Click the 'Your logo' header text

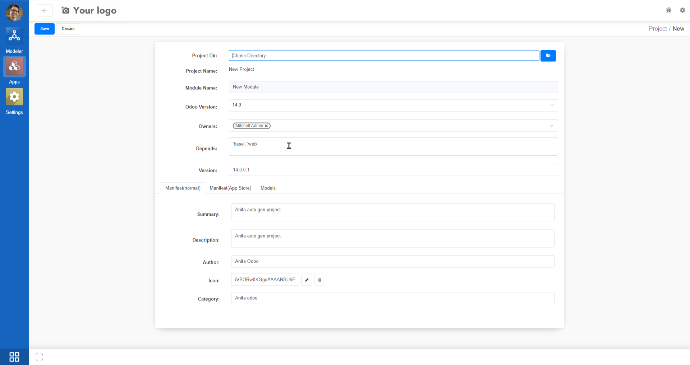[95, 11]
